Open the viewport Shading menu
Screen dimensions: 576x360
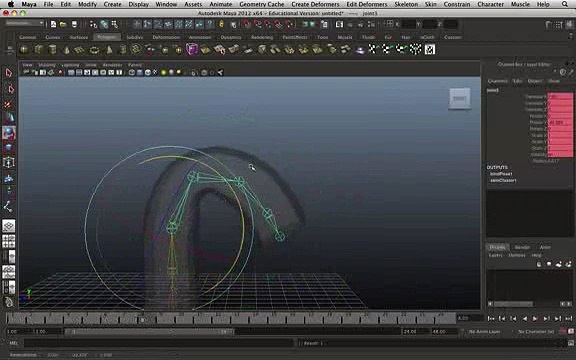click(x=47, y=65)
